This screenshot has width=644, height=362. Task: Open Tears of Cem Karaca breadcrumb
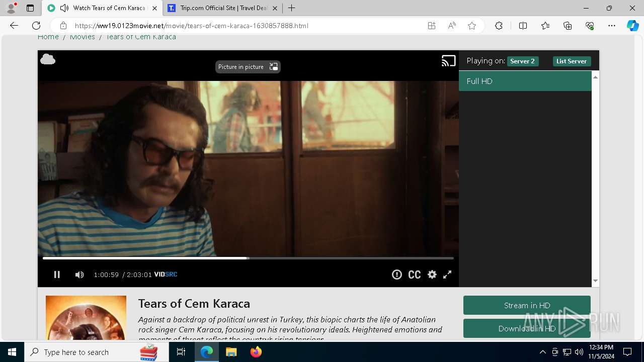pos(141,37)
